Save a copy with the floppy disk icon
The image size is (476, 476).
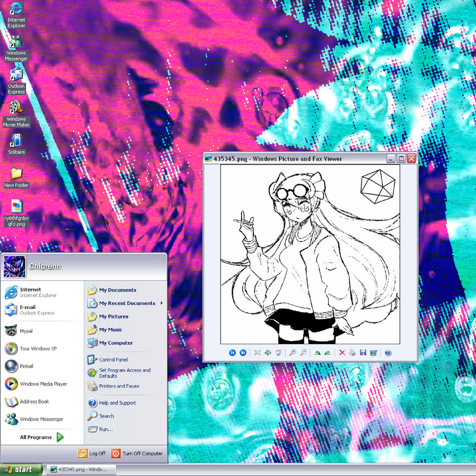tap(363, 353)
